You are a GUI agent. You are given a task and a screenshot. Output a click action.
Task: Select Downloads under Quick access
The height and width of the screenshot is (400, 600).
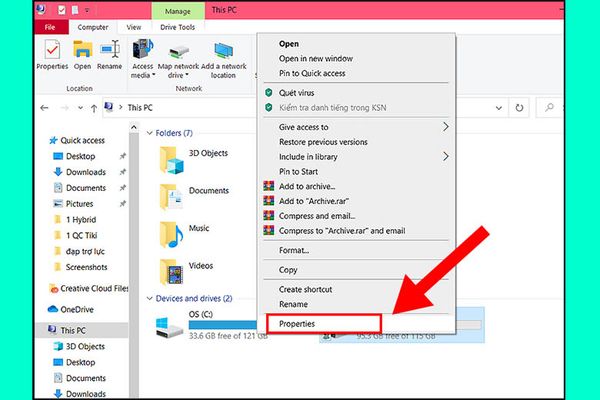tap(86, 172)
